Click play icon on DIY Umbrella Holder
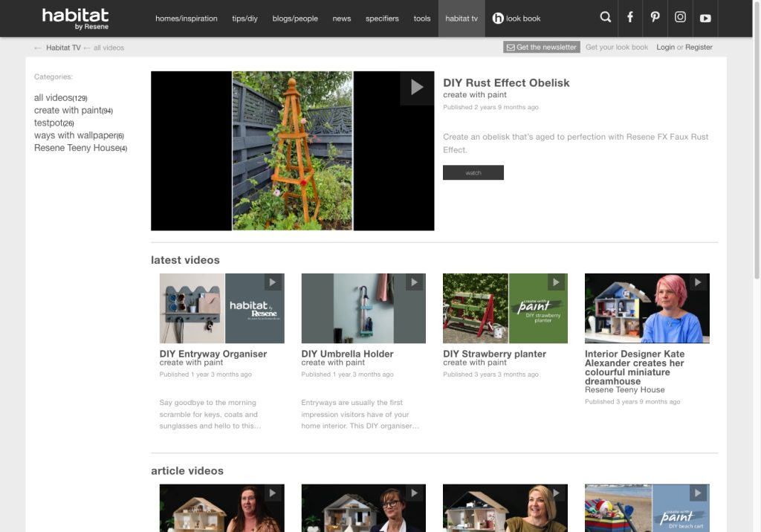Image resolution: width=761 pixels, height=532 pixels. coord(415,282)
